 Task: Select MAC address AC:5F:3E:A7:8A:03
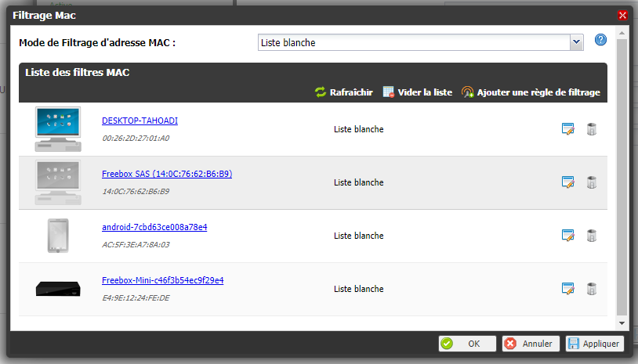(x=136, y=244)
